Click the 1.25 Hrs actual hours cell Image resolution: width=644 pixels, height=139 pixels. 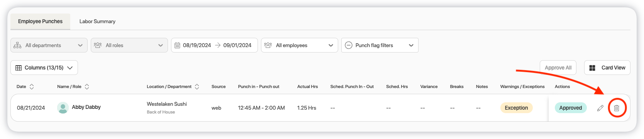pos(307,108)
